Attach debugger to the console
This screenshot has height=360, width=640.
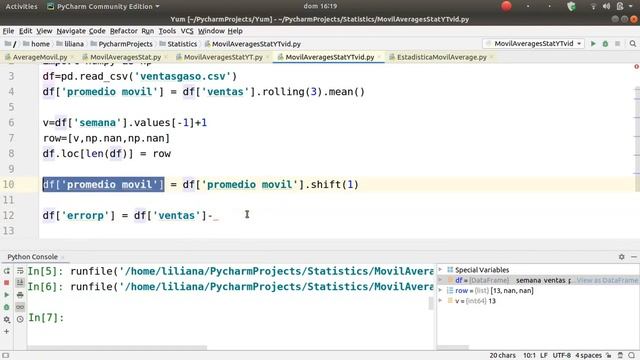click(x=7, y=307)
